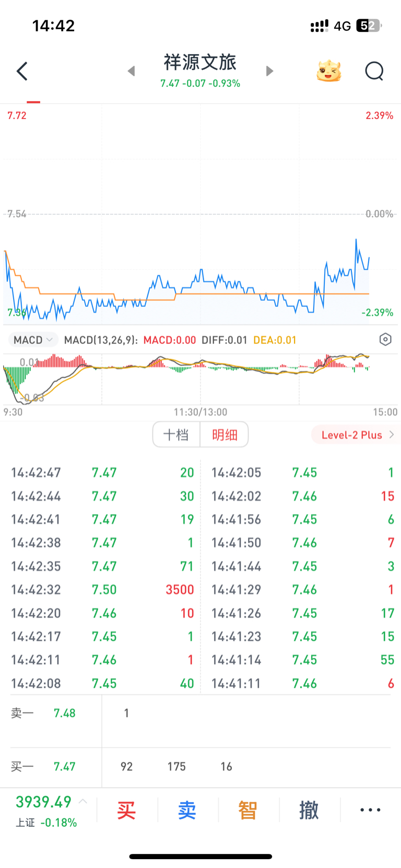Tap the 卖一 price 7.48
This screenshot has height=868, width=401.
pyautogui.click(x=65, y=714)
